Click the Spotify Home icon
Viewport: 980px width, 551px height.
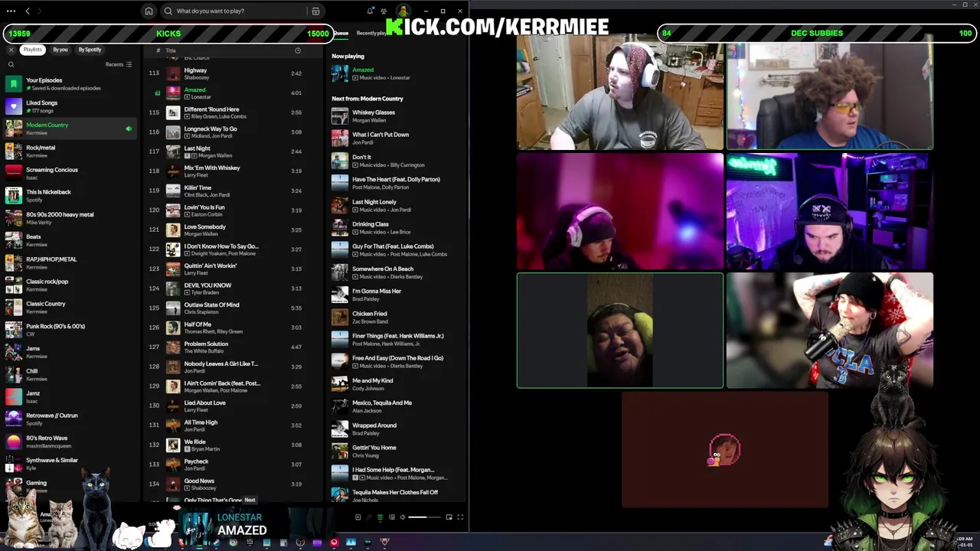coord(149,11)
